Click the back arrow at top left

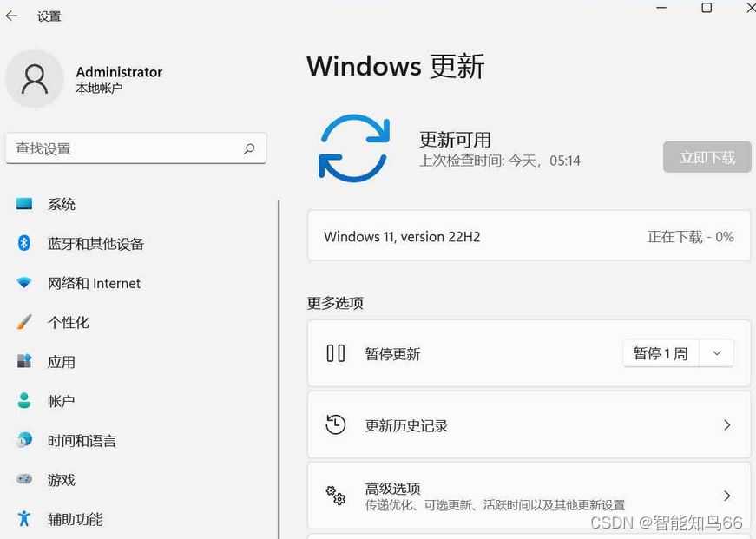coord(12,15)
